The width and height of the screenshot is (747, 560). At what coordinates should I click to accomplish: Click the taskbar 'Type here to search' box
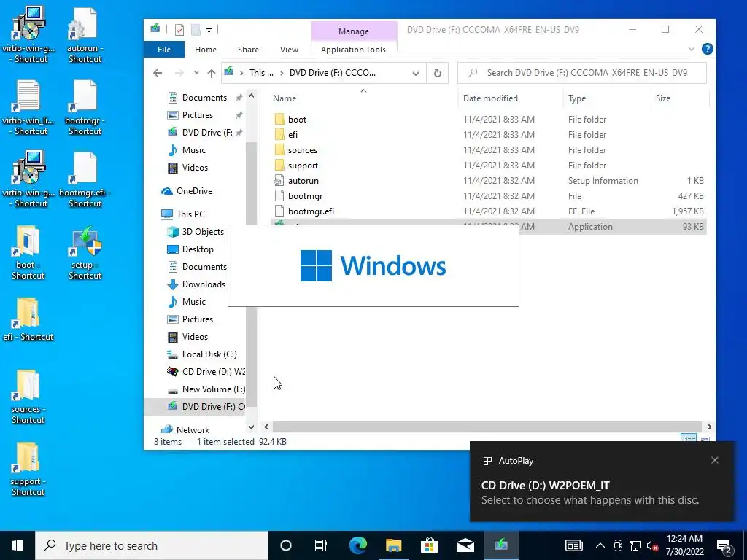(x=152, y=545)
